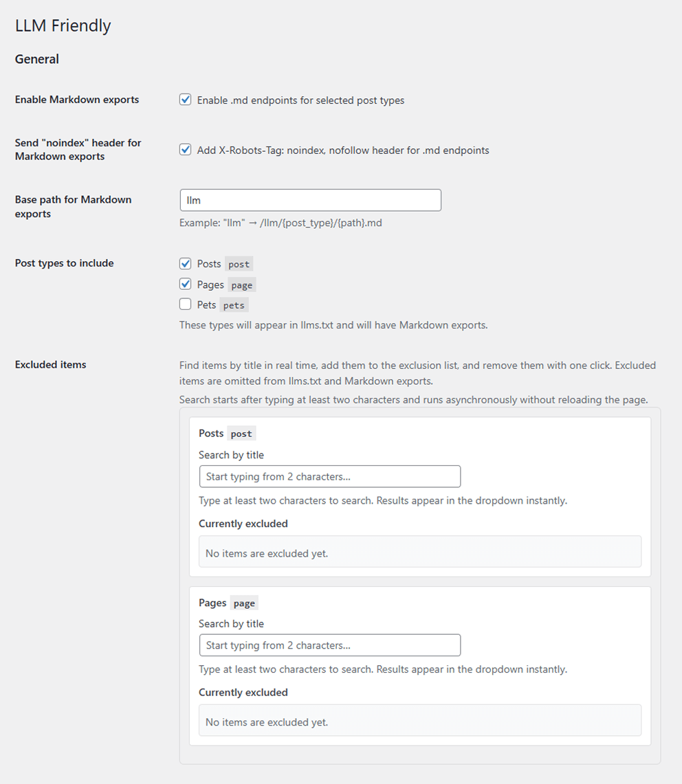Click the base path example hint text

pyautogui.click(x=280, y=223)
